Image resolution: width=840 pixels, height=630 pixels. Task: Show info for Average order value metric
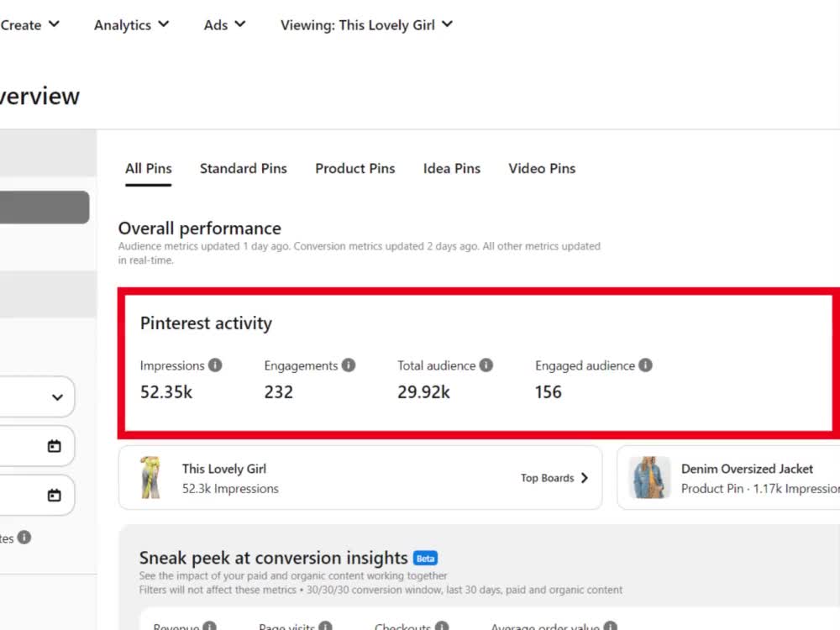pos(610,626)
